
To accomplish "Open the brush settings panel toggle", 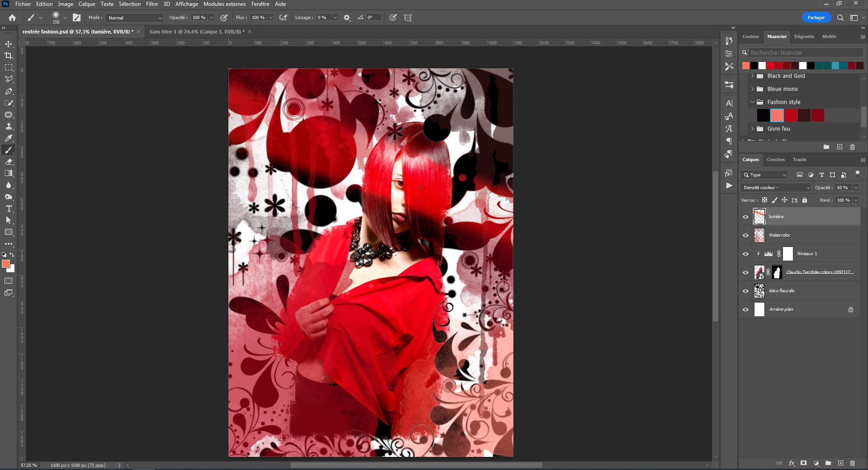I will (77, 18).
